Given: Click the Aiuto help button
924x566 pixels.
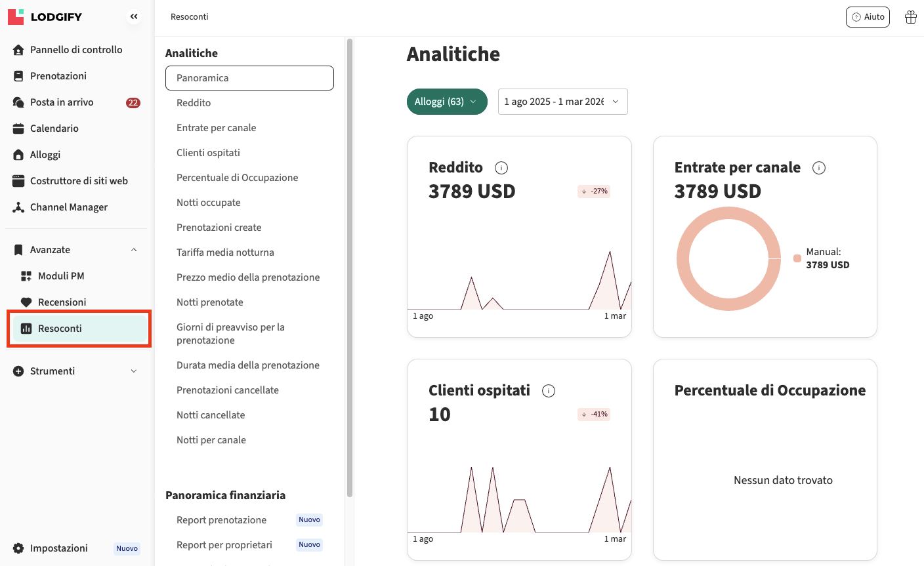Looking at the screenshot, I should pyautogui.click(x=868, y=17).
